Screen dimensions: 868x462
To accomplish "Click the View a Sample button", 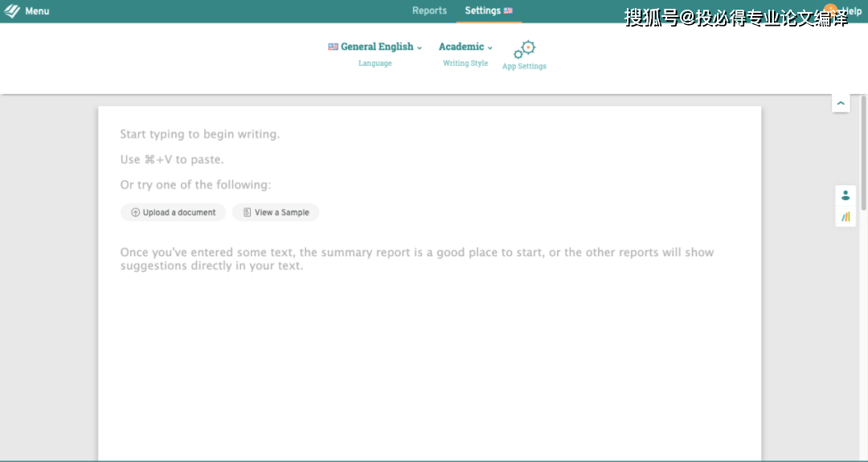I will tap(276, 212).
